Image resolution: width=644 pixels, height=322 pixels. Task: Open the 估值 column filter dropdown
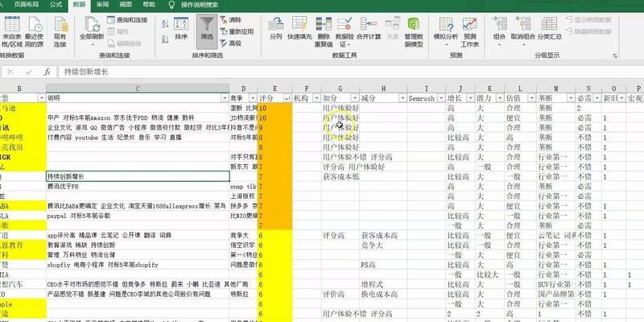531,98
